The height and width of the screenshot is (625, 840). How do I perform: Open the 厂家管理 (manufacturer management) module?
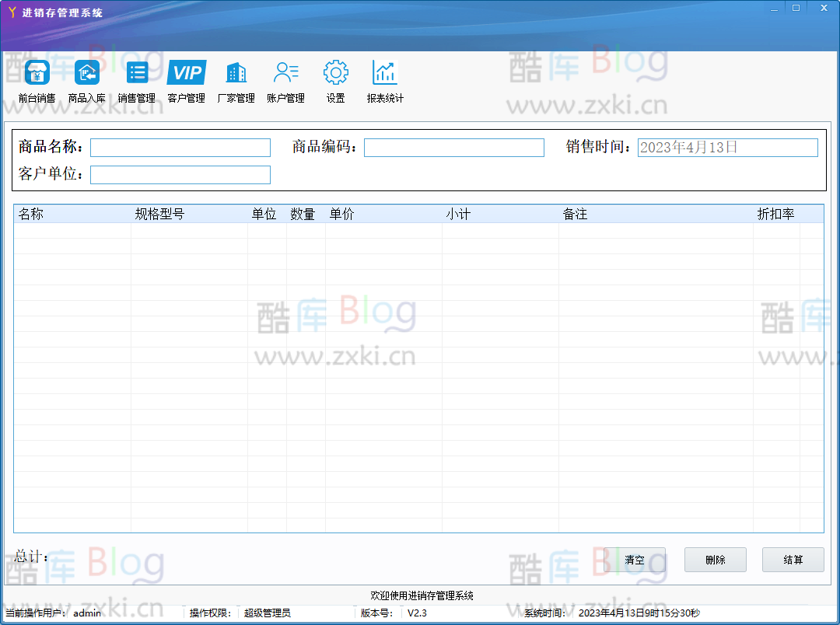pos(236,79)
